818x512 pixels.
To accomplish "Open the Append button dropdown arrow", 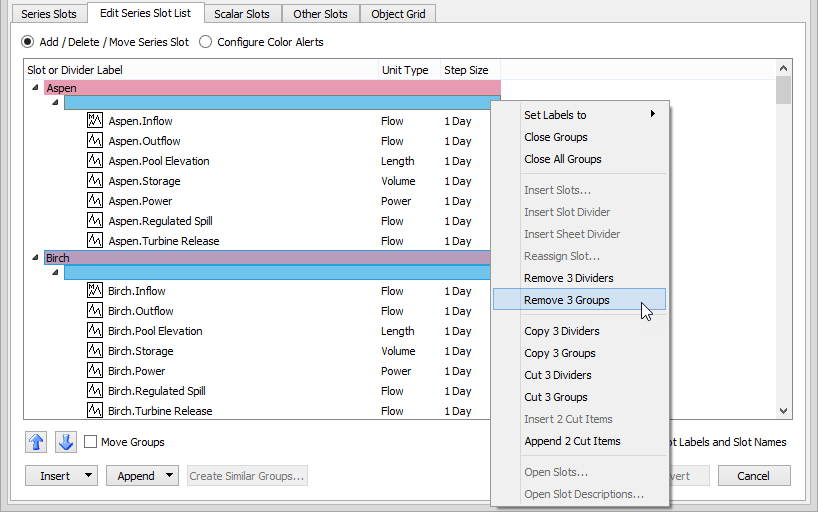I will point(169,476).
